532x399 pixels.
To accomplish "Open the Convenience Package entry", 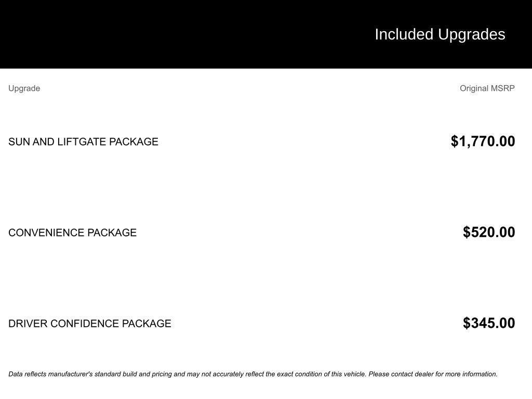I will (72, 233).
